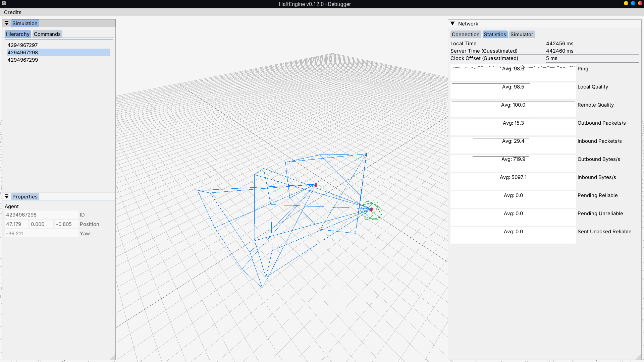Click the Properties panel title
The width and height of the screenshot is (644, 362).
[x=25, y=197]
